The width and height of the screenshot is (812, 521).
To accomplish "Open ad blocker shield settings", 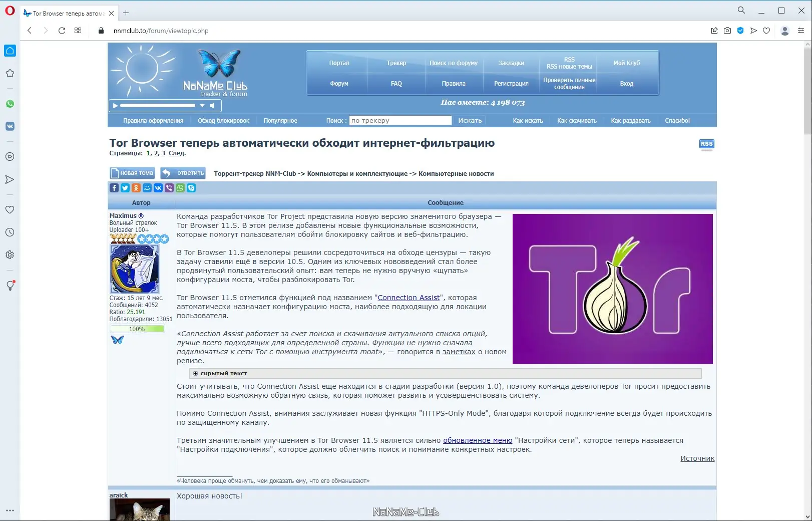I will coord(740,31).
